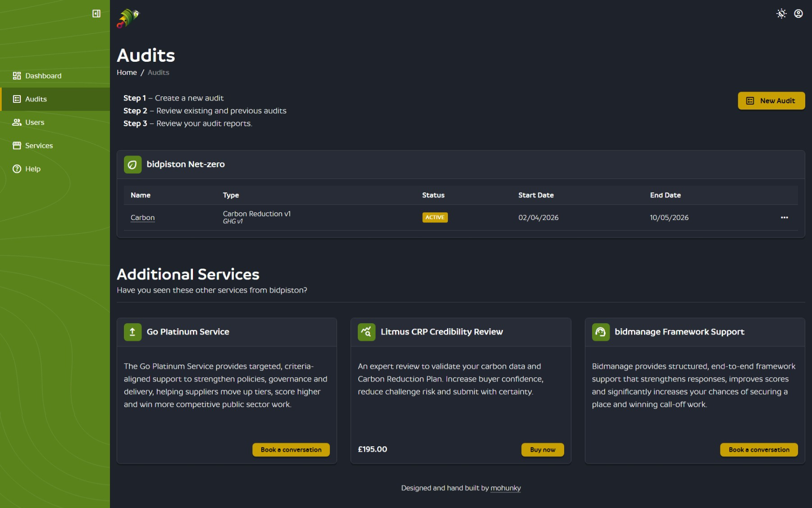
Task: Go to Users in the sidebar
Action: point(55,122)
